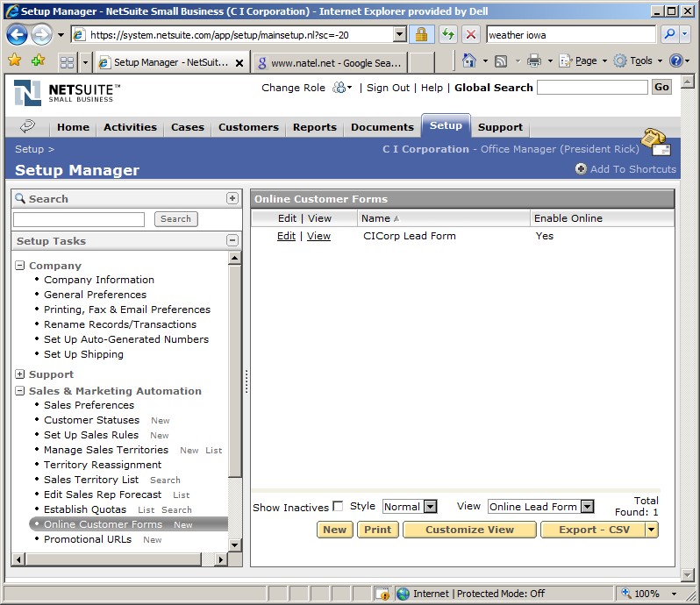Click the browser Back arrow button
This screenshot has width=700, height=605.
17,35
